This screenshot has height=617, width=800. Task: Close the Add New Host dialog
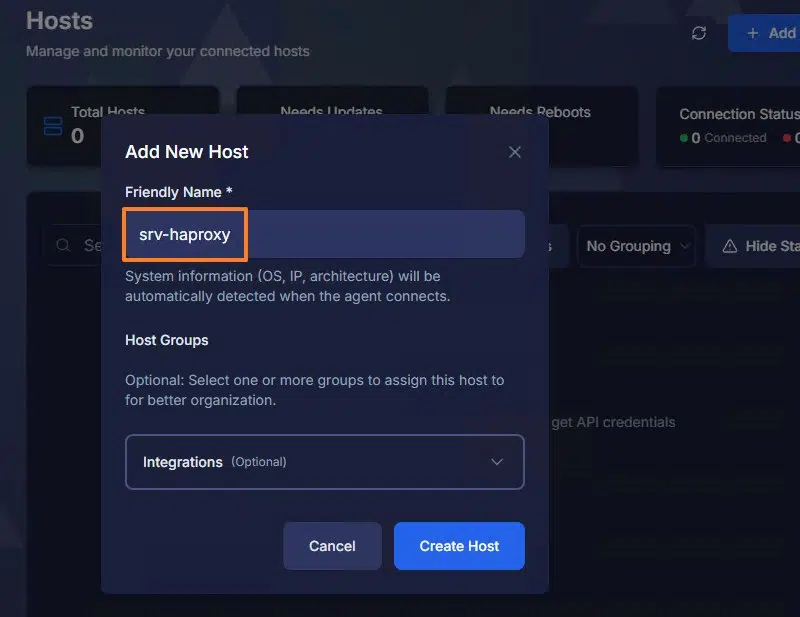click(515, 152)
